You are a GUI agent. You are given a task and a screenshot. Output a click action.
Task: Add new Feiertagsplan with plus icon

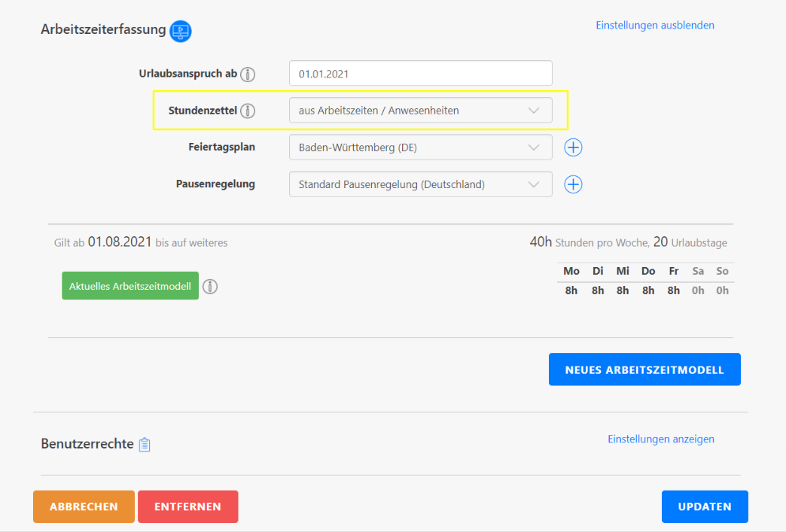(573, 147)
